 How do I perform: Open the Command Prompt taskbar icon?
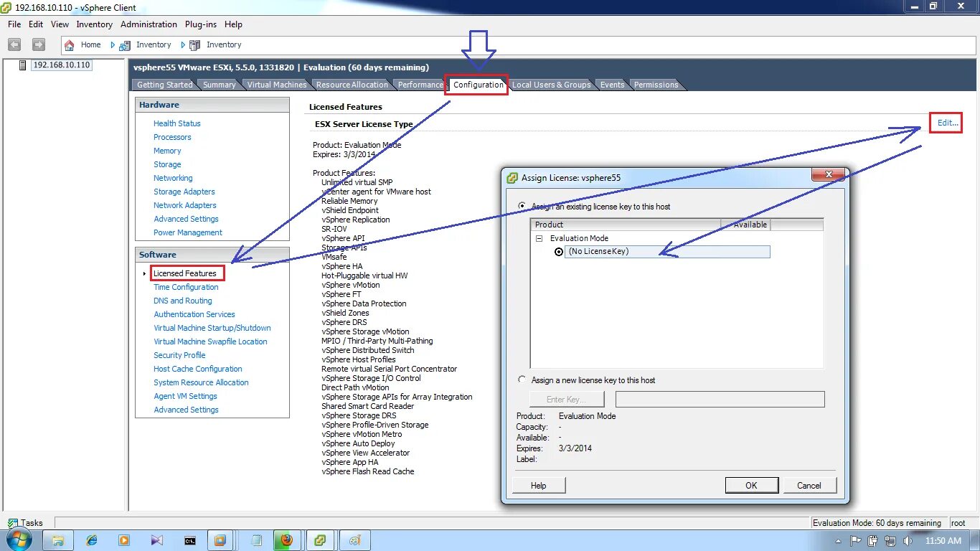click(190, 540)
